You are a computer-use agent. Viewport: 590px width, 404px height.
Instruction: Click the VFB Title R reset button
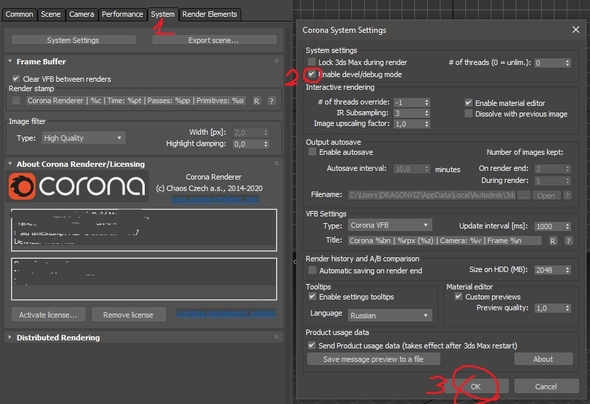pos(552,241)
